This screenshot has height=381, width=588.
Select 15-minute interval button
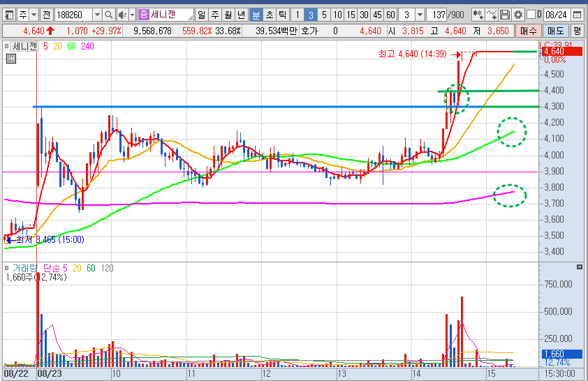pos(351,15)
